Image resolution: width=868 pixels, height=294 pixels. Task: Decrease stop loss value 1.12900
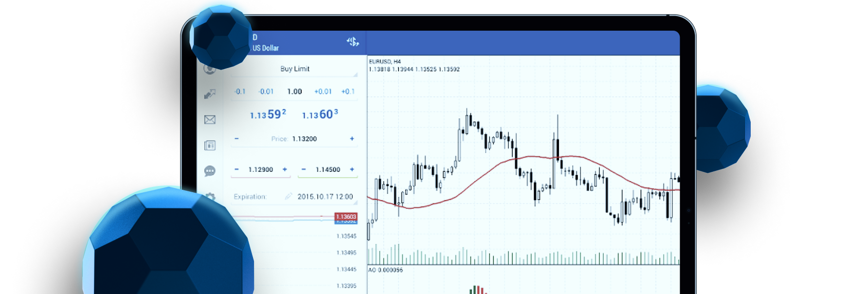pyautogui.click(x=236, y=169)
